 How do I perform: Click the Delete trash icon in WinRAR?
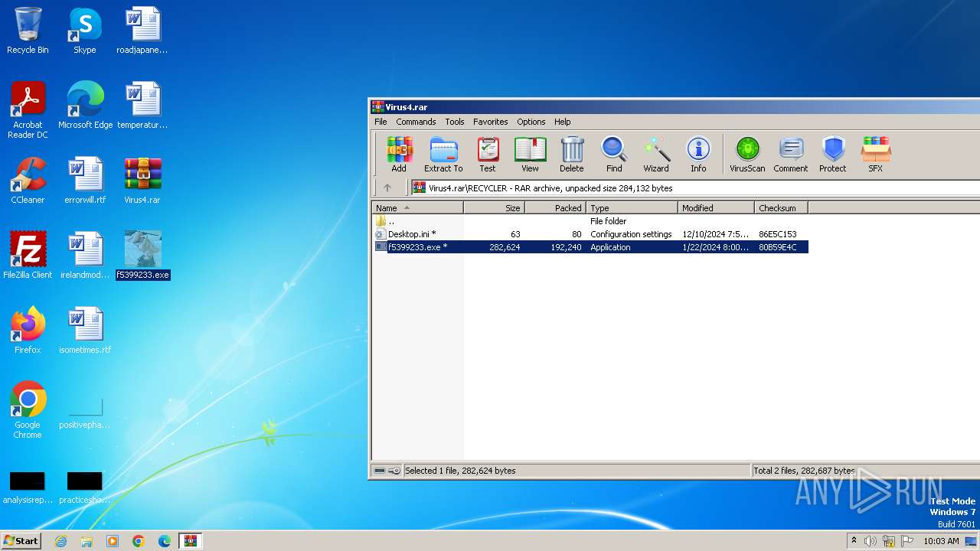click(571, 154)
